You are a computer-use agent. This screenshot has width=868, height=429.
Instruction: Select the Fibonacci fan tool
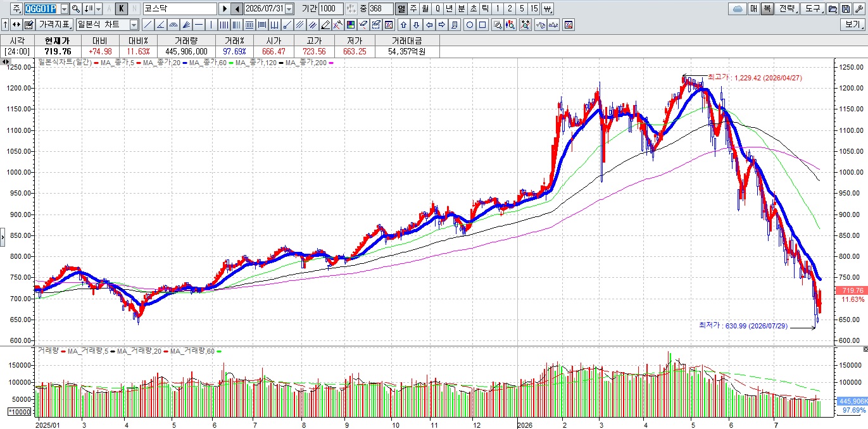click(x=186, y=25)
